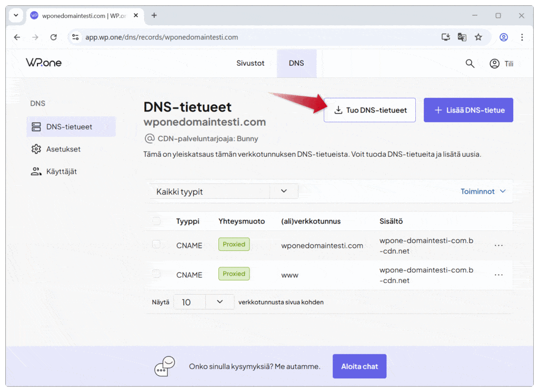539x392 pixels.
Task: Bookmark this page with star icon
Action: click(478, 37)
